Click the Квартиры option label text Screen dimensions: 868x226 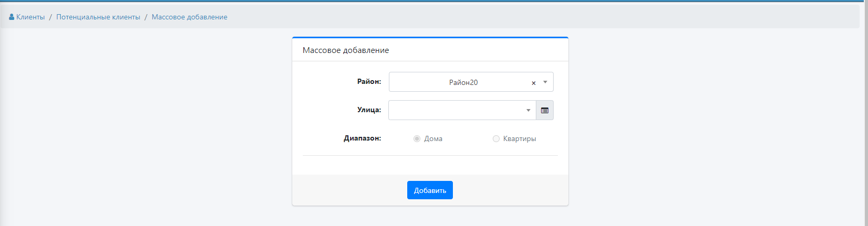(520, 139)
